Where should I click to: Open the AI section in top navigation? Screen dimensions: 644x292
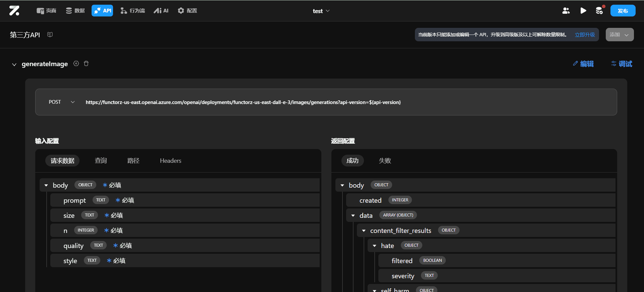point(161,11)
